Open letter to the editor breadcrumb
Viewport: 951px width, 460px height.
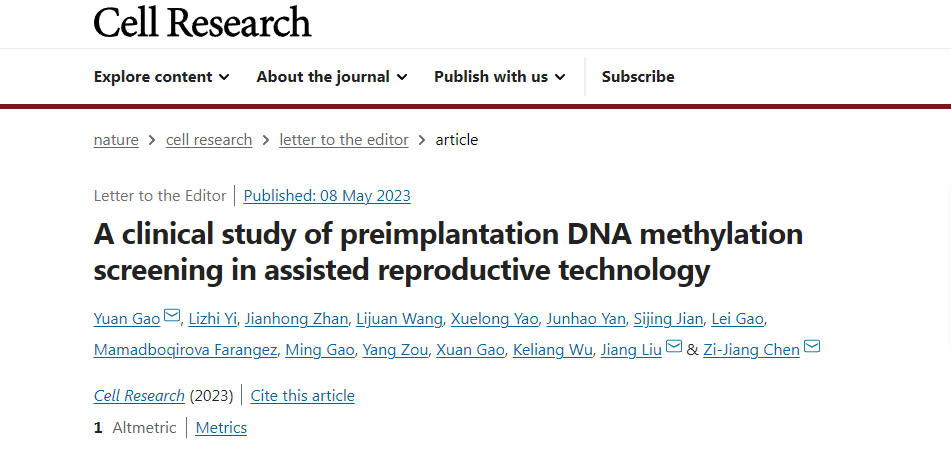(344, 140)
